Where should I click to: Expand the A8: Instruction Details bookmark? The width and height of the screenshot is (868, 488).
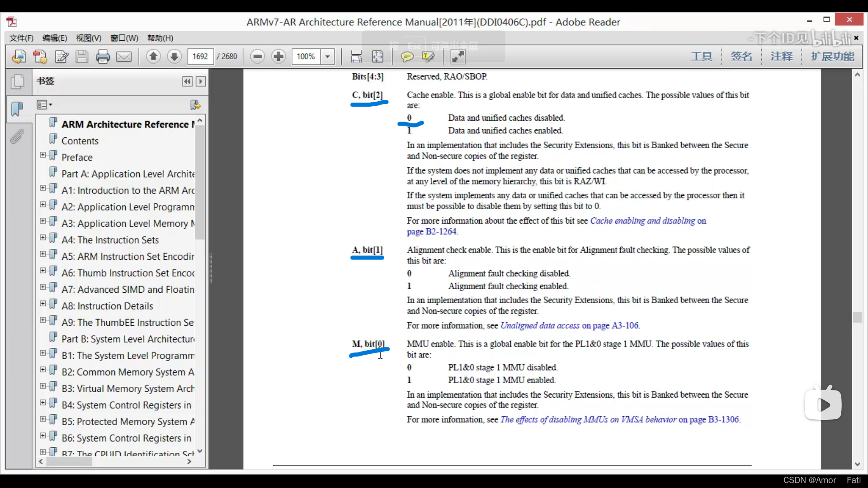tap(43, 304)
